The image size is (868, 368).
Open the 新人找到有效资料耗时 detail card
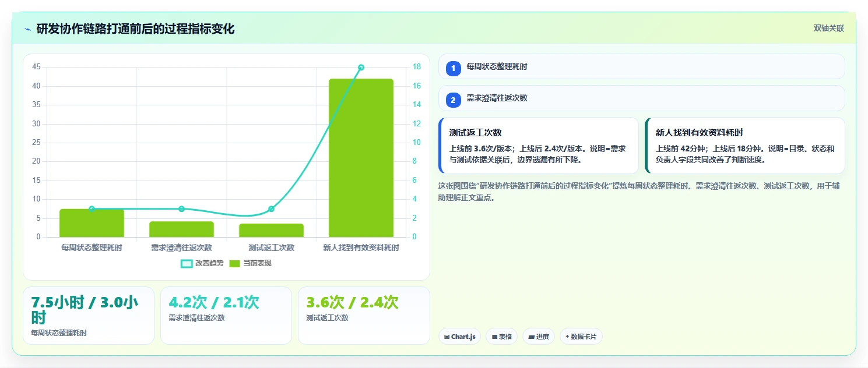(744, 146)
